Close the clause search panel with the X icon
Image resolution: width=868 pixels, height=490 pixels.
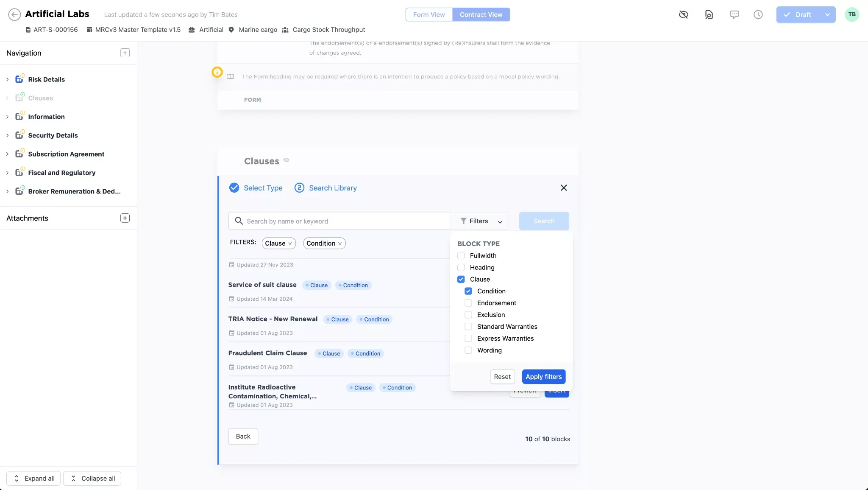[563, 188]
